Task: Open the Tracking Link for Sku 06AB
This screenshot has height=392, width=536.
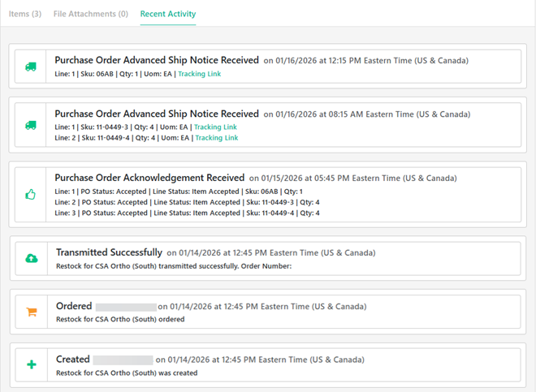Action: [x=198, y=74]
